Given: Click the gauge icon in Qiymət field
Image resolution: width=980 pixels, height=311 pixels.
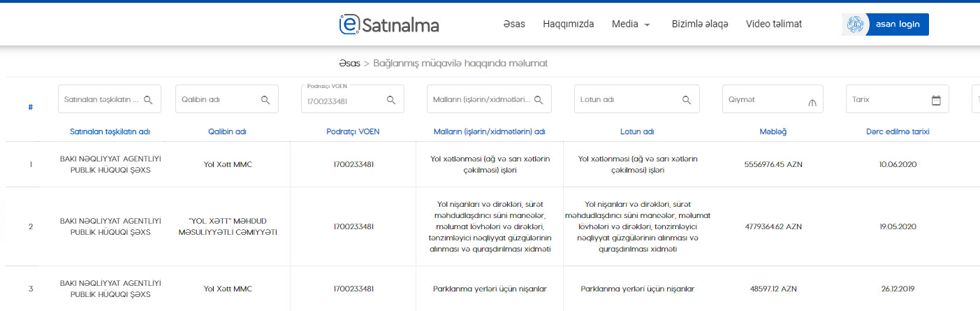Looking at the screenshot, I should (811, 101).
